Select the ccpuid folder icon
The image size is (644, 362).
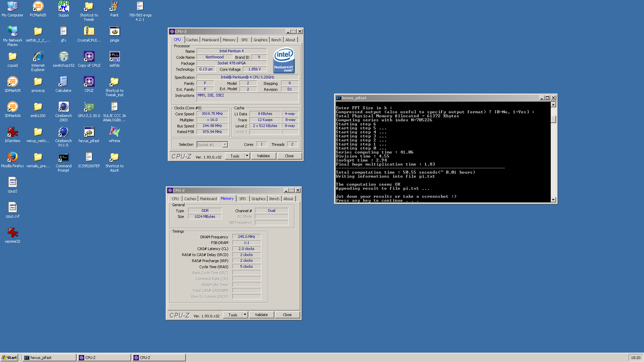(12, 56)
